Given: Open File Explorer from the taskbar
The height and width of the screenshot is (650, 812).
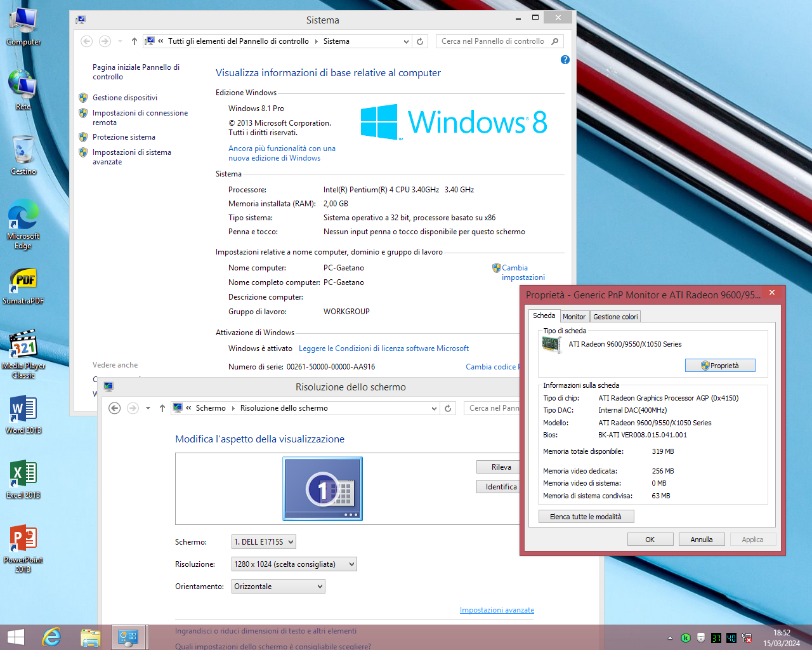Looking at the screenshot, I should tap(91, 637).
